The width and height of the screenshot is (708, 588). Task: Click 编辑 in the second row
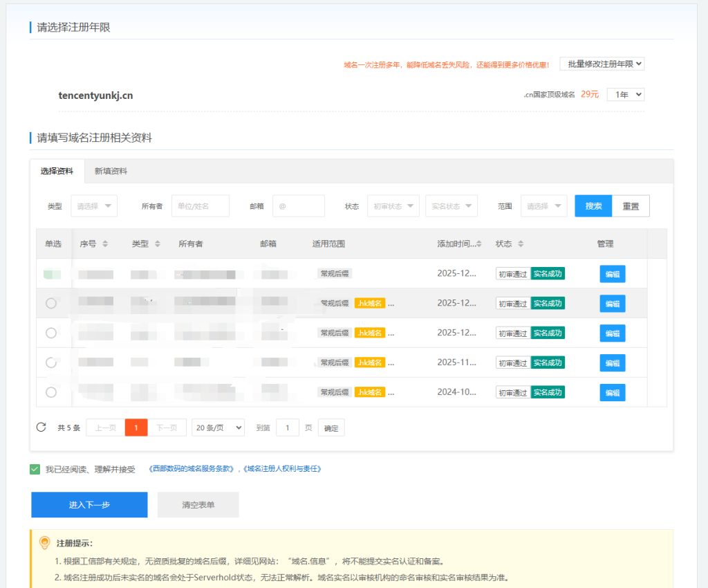tap(613, 304)
